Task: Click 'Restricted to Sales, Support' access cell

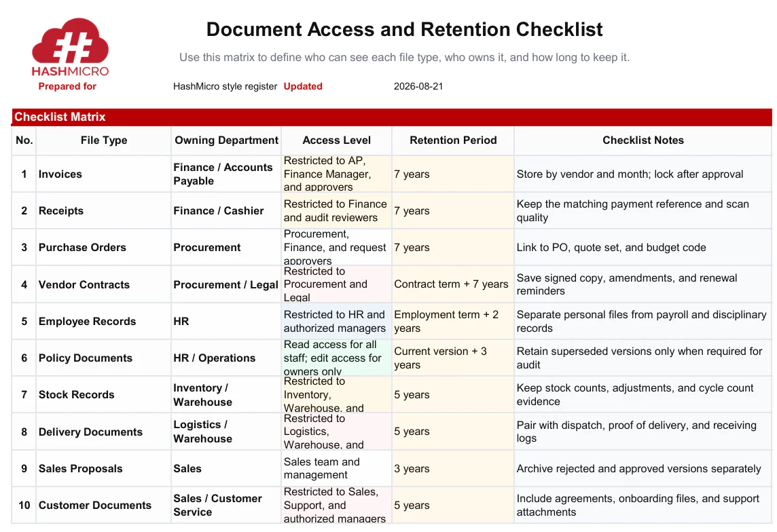Action: (336, 505)
